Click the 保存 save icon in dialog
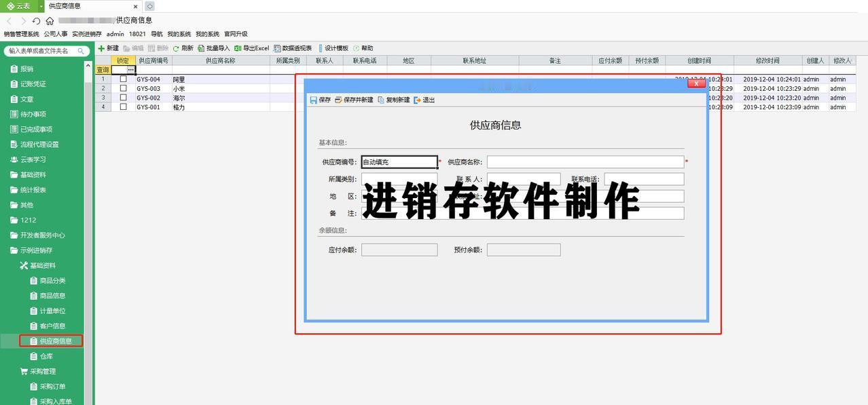Viewport: 868px width, 405px height. (313, 100)
